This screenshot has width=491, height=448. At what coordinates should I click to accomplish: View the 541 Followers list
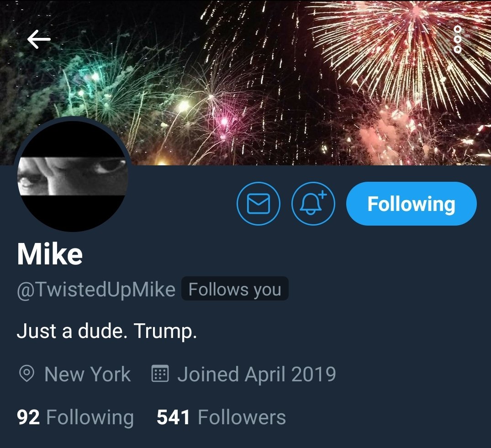click(221, 417)
